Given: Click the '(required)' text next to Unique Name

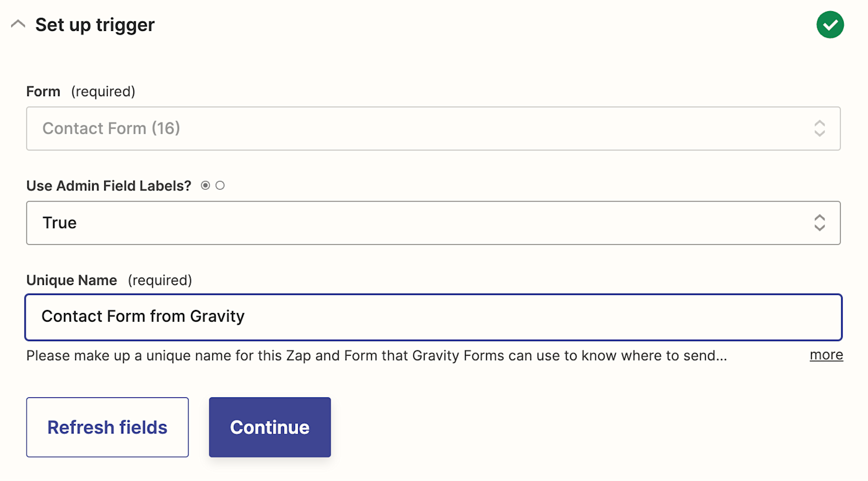Looking at the screenshot, I should (x=160, y=280).
